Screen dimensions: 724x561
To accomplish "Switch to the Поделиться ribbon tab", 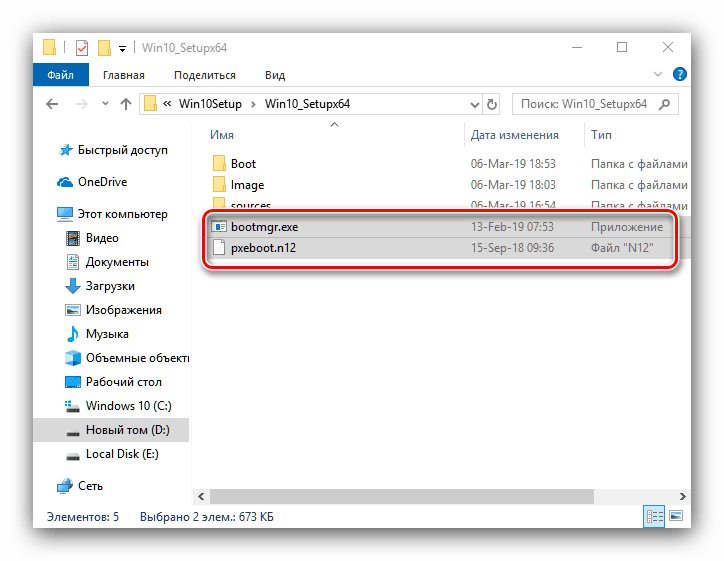I will pos(205,75).
